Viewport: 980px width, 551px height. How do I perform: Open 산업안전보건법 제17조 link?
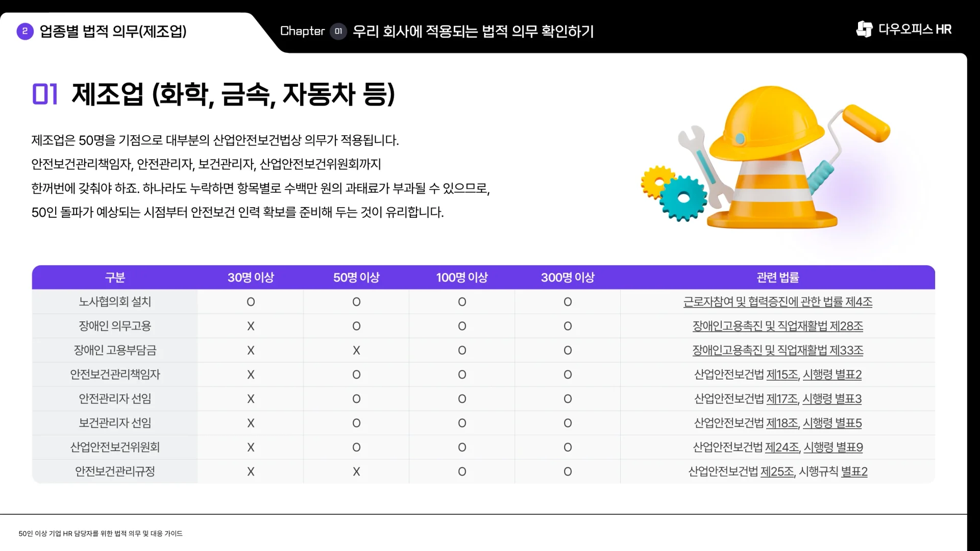click(x=782, y=398)
